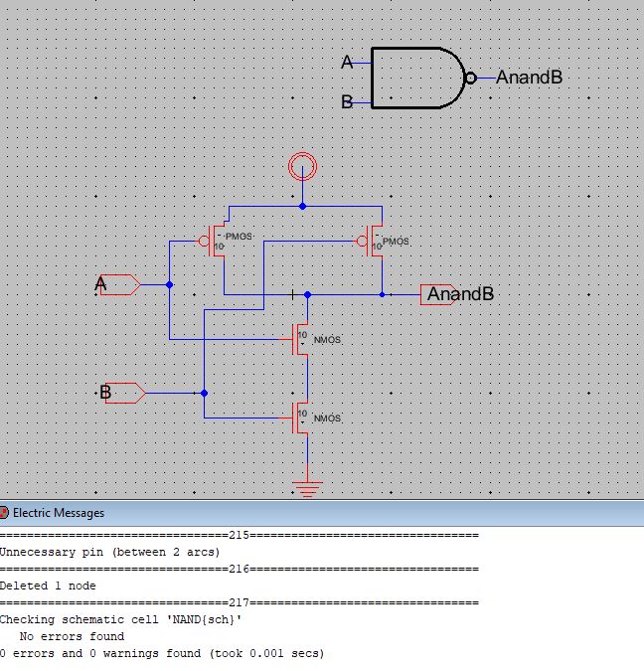Select the input B export pin in schematic
Viewport: 644px width, 671px height.
(x=124, y=393)
